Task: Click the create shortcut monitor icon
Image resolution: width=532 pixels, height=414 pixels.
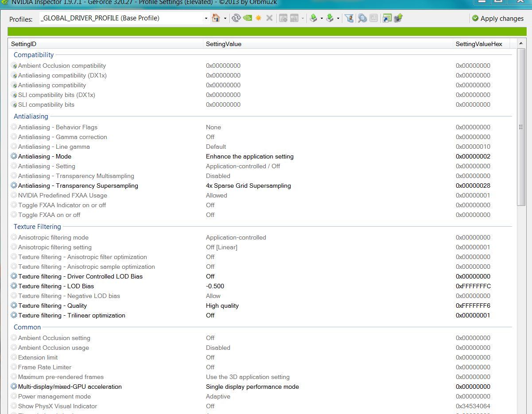Action: [x=387, y=18]
